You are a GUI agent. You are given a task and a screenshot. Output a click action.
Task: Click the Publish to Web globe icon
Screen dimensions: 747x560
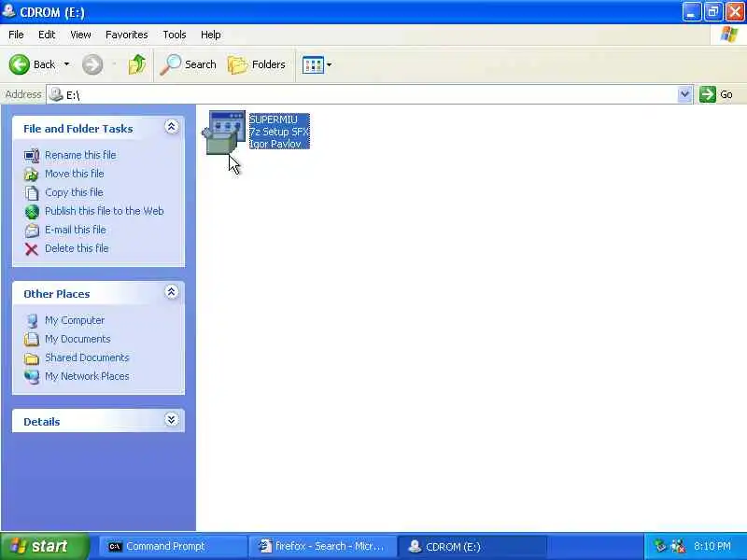point(32,212)
